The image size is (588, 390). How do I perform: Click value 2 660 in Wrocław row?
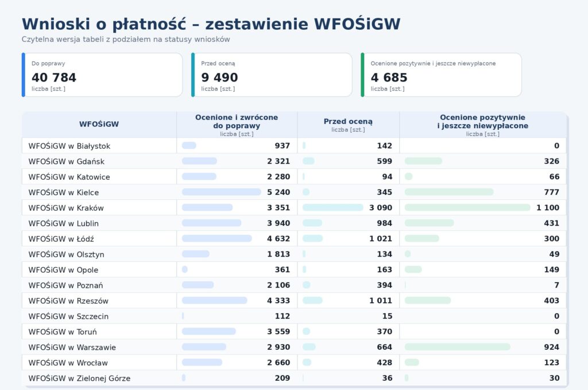278,362
